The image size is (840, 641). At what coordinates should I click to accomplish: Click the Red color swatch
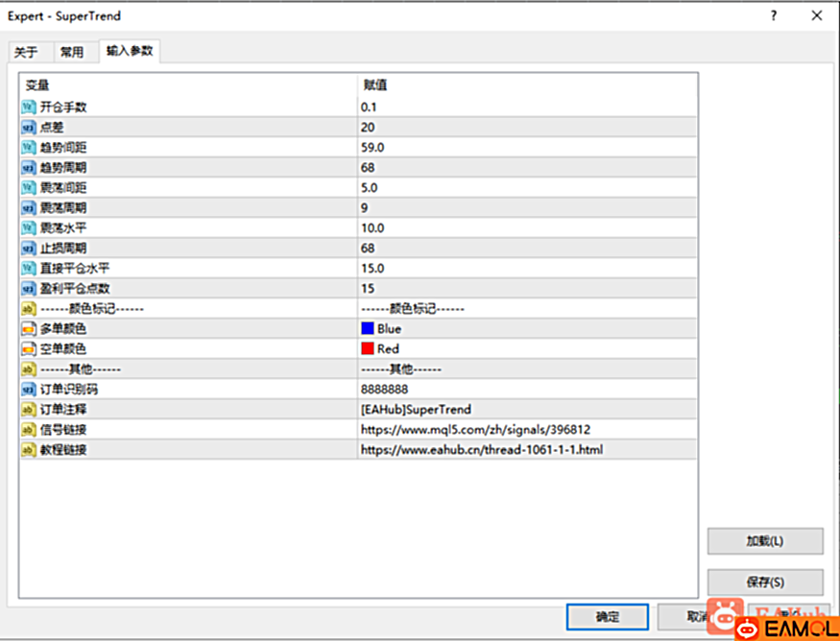368,349
